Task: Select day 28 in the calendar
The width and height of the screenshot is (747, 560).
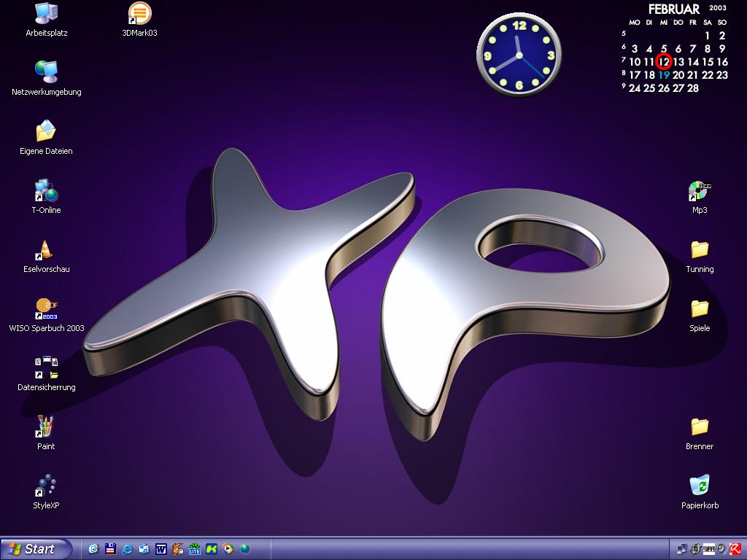Action: [693, 88]
